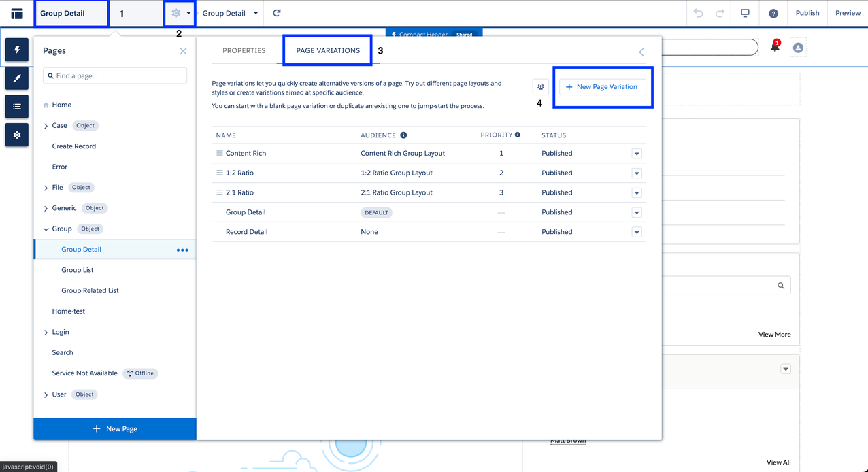This screenshot has width=868, height=472.
Task: Click the Find a page search field
Action: pyautogui.click(x=115, y=75)
